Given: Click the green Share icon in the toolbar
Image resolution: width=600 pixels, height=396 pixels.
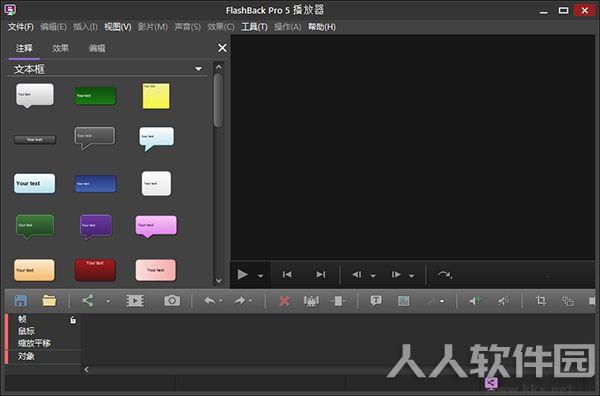Looking at the screenshot, I should pyautogui.click(x=88, y=301).
